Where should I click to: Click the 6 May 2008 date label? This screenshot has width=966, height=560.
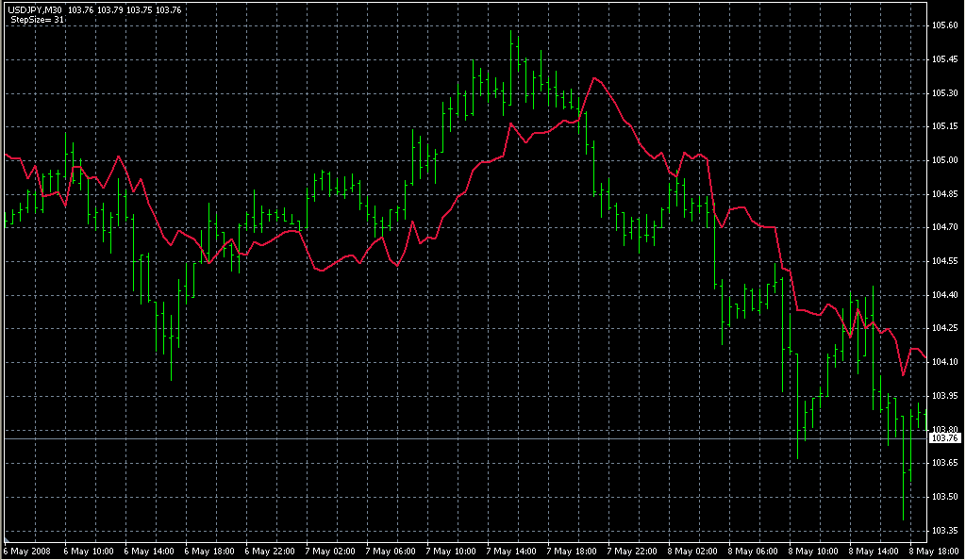(x=29, y=551)
